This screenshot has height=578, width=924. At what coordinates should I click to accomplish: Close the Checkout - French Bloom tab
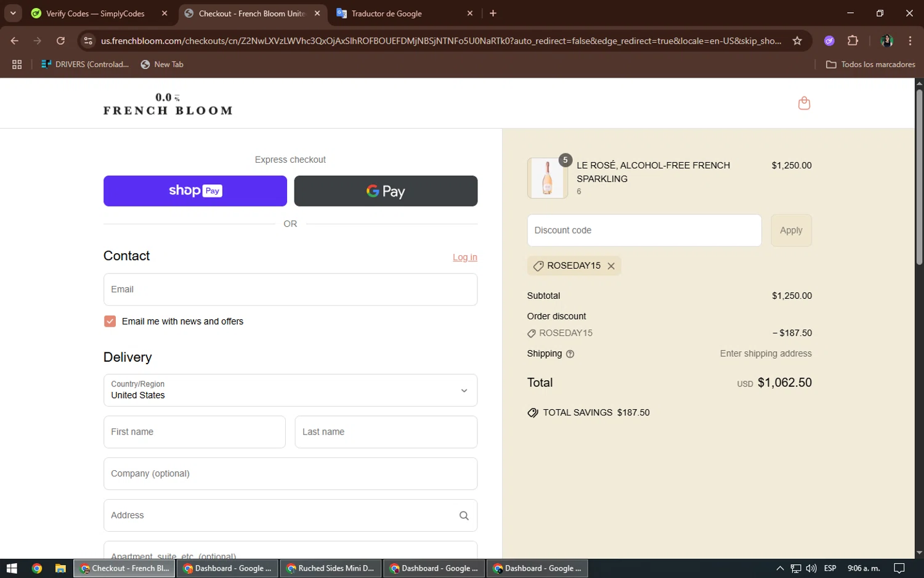point(317,13)
